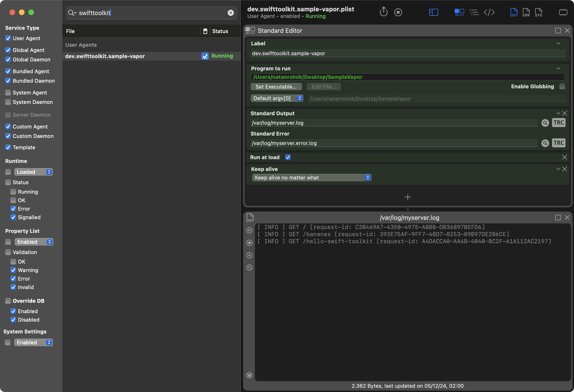
Task: Switch to XML source view with code icon
Action: point(489,12)
